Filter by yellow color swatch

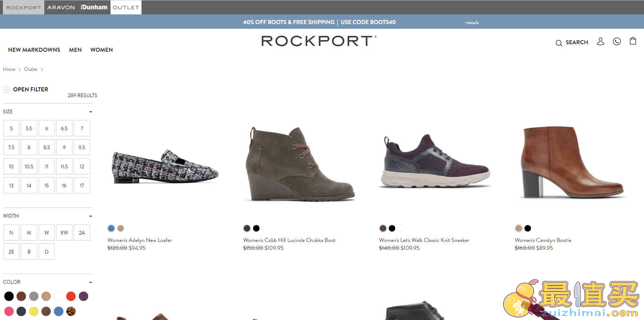click(34, 311)
